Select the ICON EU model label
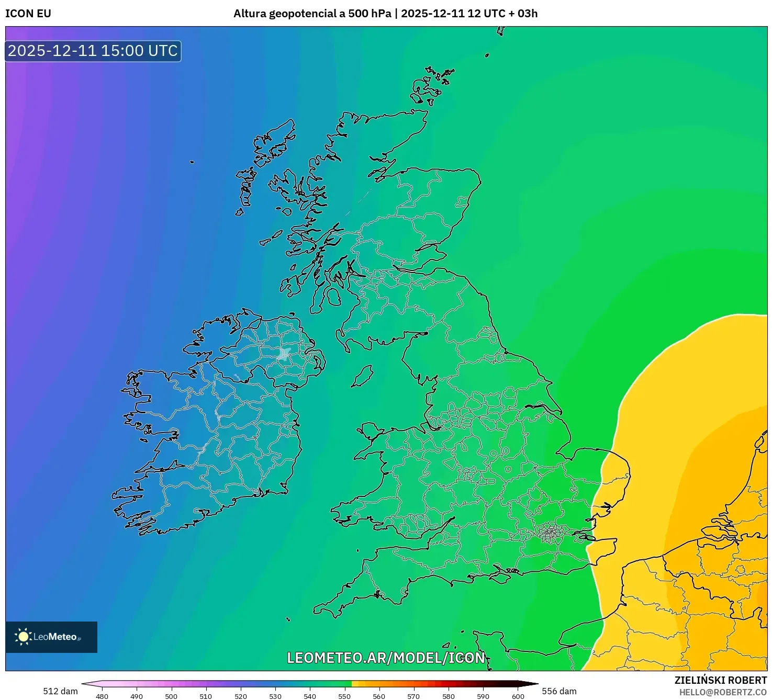Viewport: 772px width, 700px height. pos(27,14)
